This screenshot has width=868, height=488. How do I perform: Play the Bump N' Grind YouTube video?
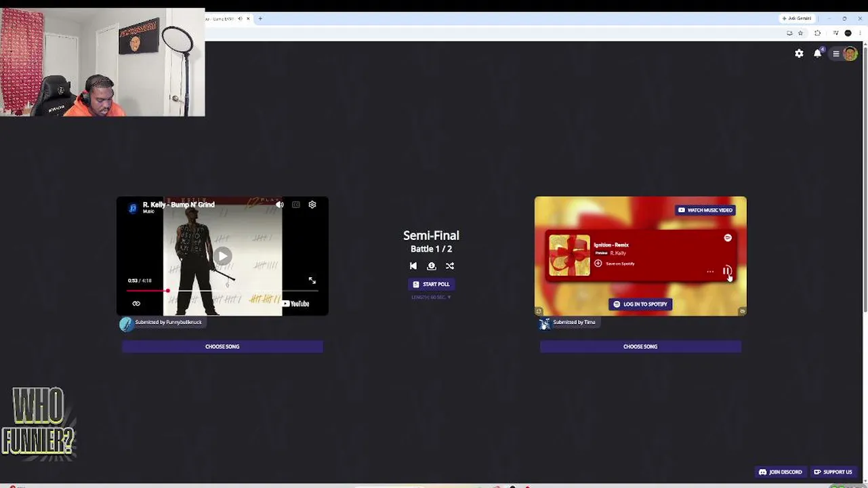(x=222, y=256)
